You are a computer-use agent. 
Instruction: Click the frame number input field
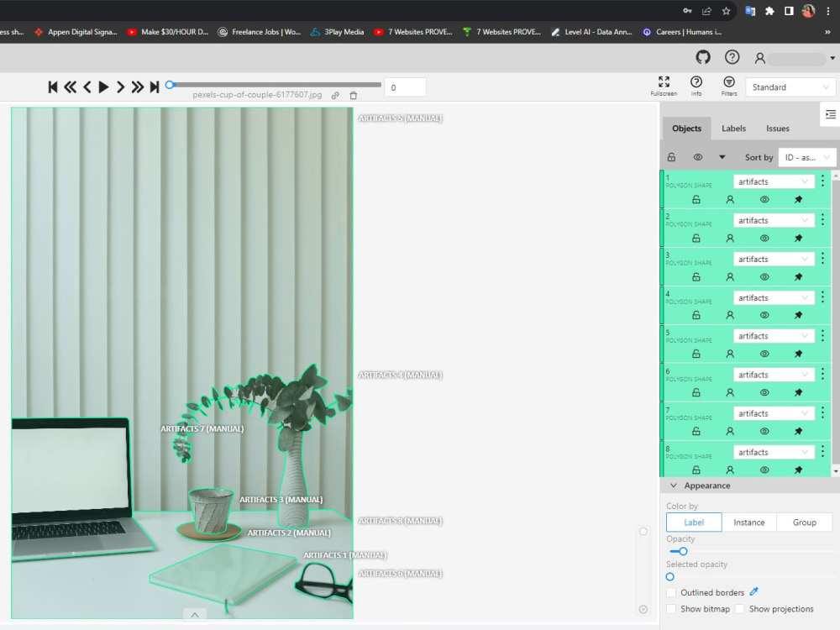[405, 87]
